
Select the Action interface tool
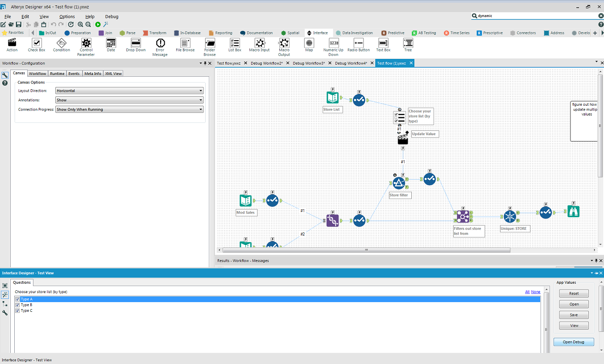[x=12, y=45]
